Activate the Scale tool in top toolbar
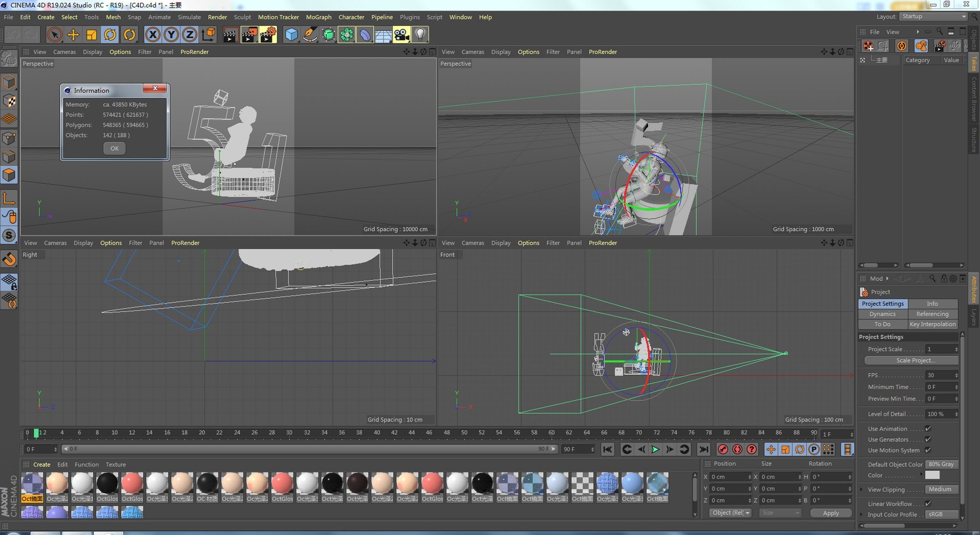980x535 pixels. tap(92, 35)
